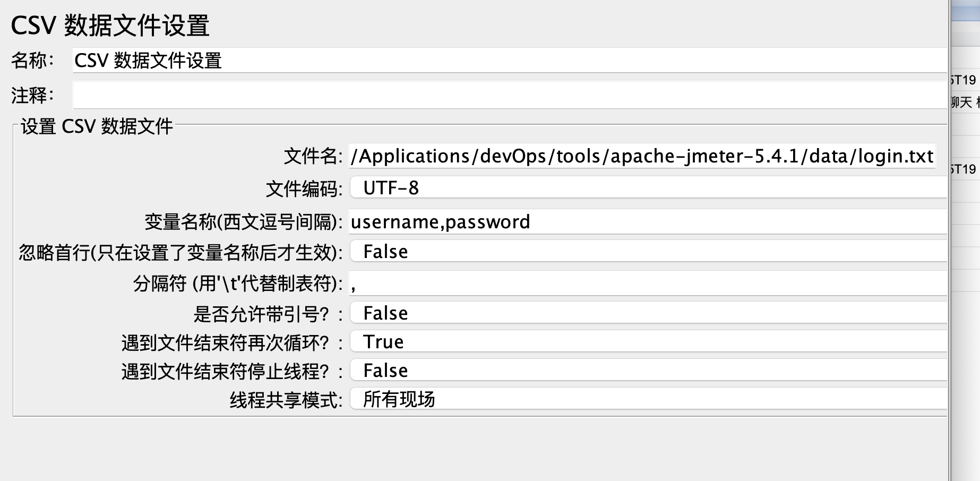Open the 文件编码 UTF-8 combo box
Image resolution: width=980 pixels, height=481 pixels.
pos(648,188)
